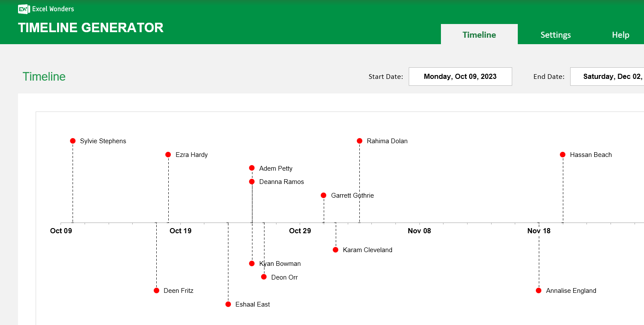Click the Oct 29 axis label
Image resolution: width=644 pixels, height=325 pixels.
click(x=300, y=231)
